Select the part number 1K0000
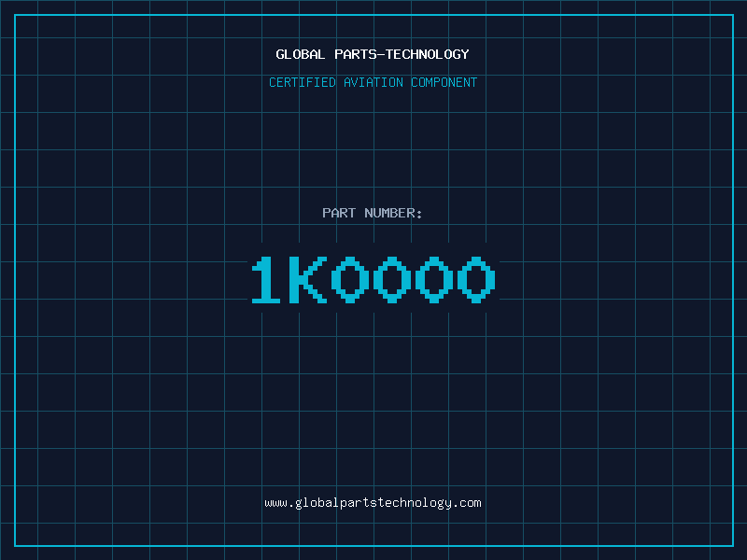The image size is (747, 560). point(373,279)
